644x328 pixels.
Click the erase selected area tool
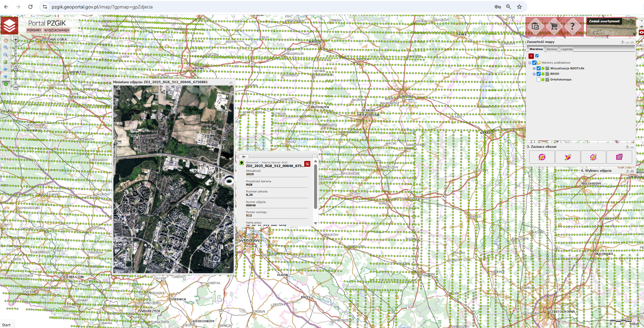[x=619, y=157]
